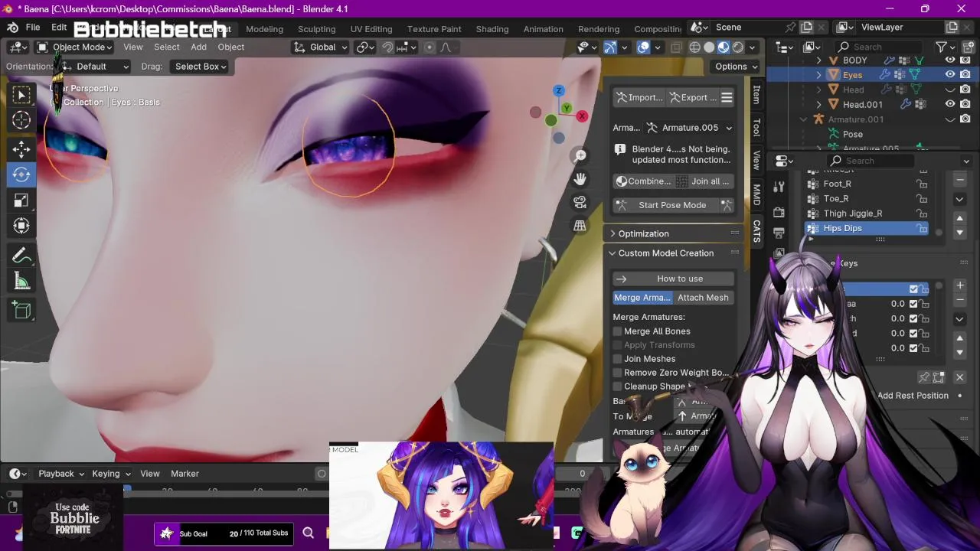Open the MMD sidebar tab
This screenshot has height=551, width=980.
point(756,194)
